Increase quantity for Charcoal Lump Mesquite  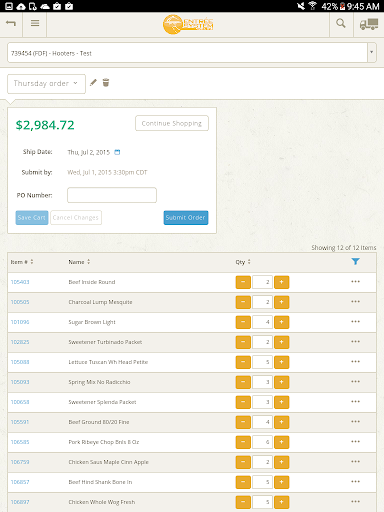click(281, 302)
